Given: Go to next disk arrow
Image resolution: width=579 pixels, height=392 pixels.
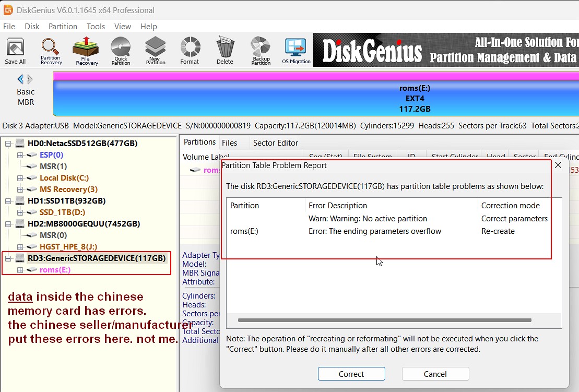Looking at the screenshot, I should [x=30, y=79].
